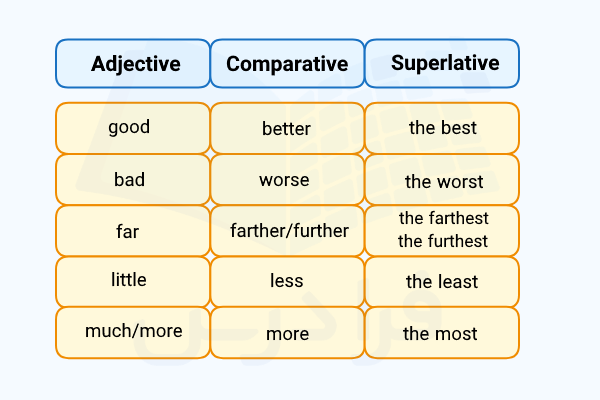
Task: Select the Comparative header cell
Action: [x=287, y=64]
